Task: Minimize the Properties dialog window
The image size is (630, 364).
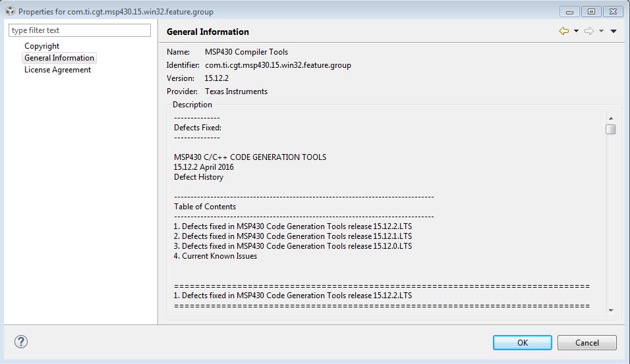Action: tap(569, 12)
